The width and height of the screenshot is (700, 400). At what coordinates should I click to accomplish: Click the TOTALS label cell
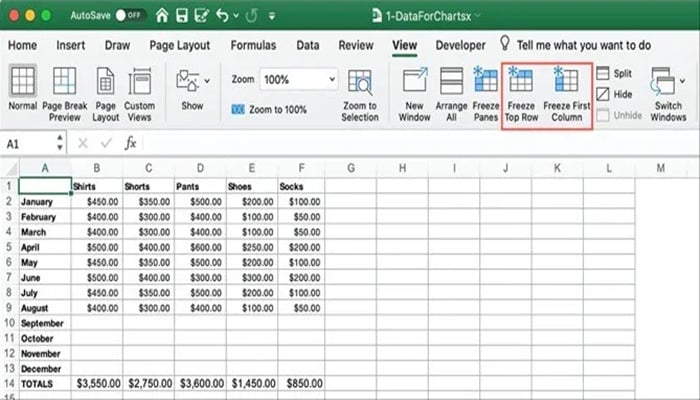[45, 383]
